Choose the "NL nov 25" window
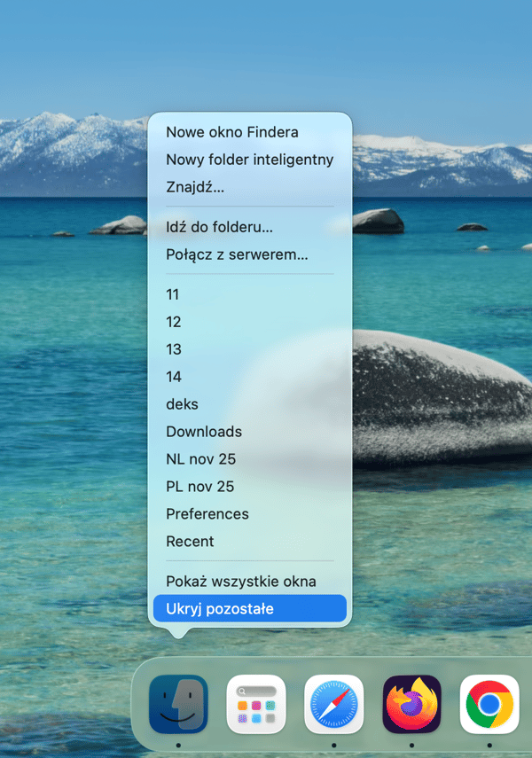Image resolution: width=532 pixels, height=758 pixels. [x=200, y=459]
